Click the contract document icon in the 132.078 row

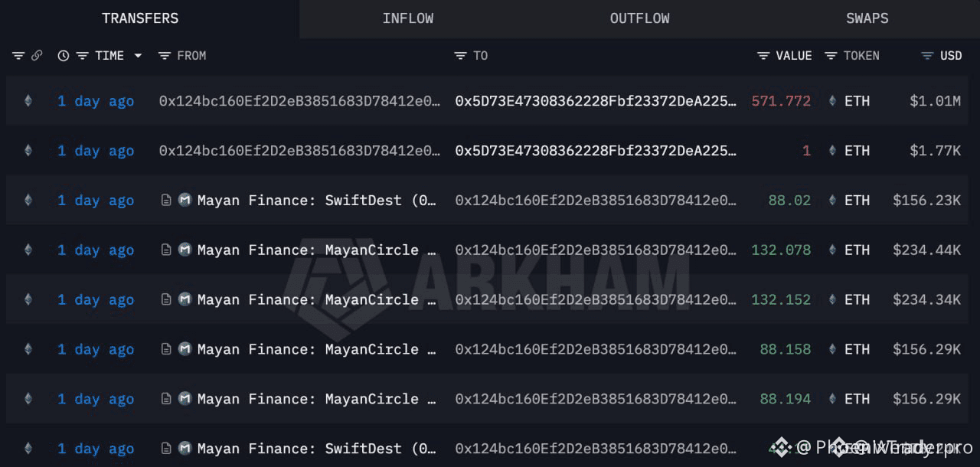pos(166,250)
